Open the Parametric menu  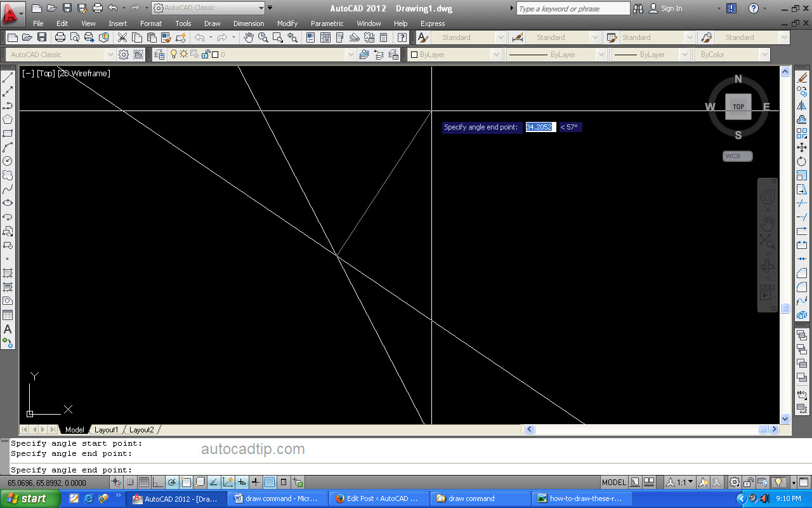point(327,23)
